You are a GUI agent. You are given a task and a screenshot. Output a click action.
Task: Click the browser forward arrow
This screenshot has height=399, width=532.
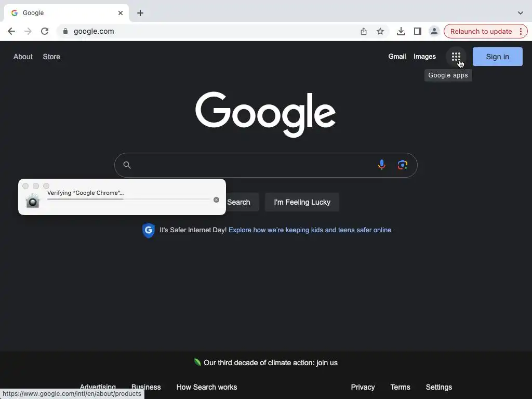pos(28,31)
